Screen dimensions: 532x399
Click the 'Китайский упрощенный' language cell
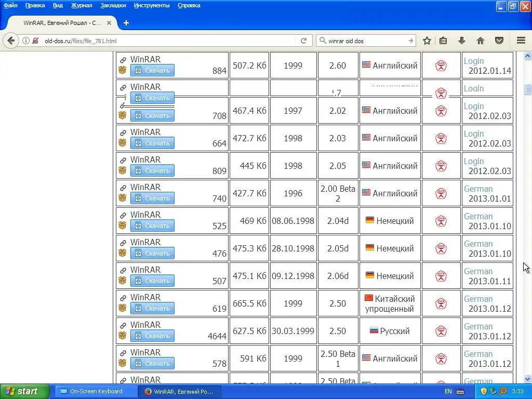[x=390, y=303]
